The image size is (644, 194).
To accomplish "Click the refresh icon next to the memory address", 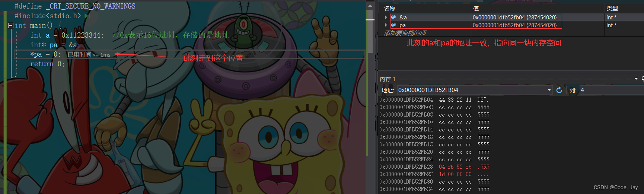I will tap(559, 90).
